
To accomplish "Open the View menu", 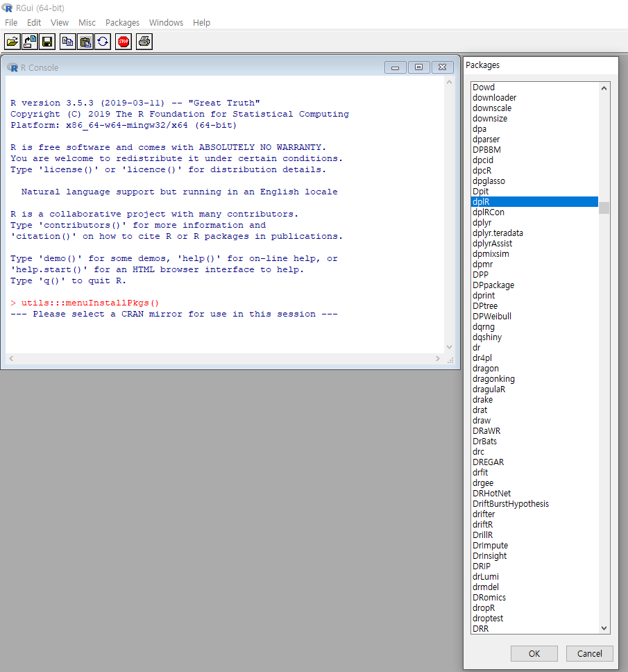I will click(60, 22).
